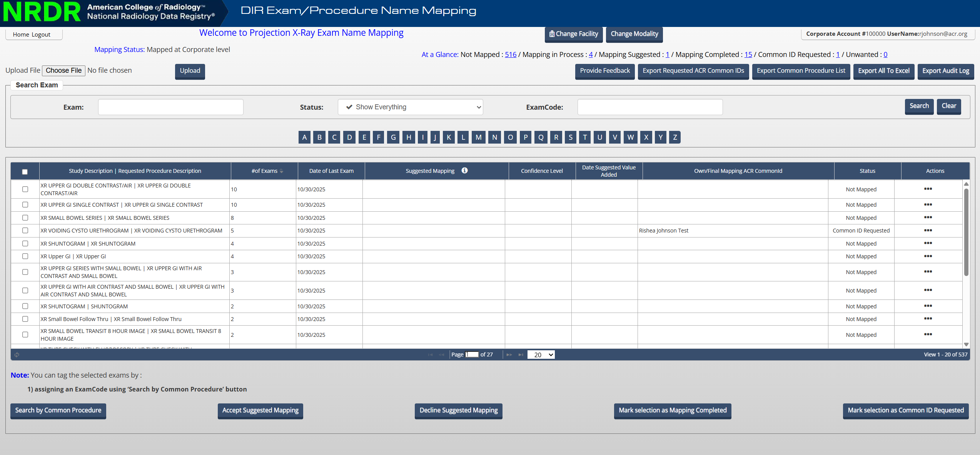Filter exams by letter X
The width and height of the screenshot is (980, 455).
pyautogui.click(x=646, y=137)
